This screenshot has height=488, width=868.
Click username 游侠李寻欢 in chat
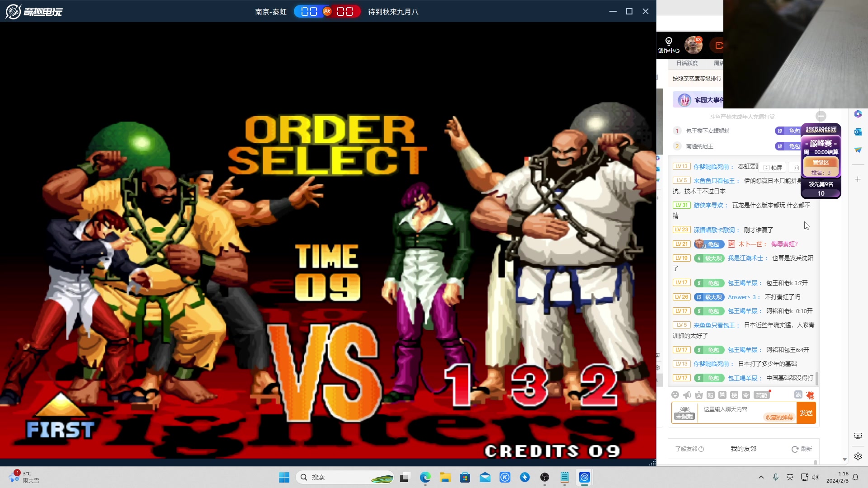708,205
